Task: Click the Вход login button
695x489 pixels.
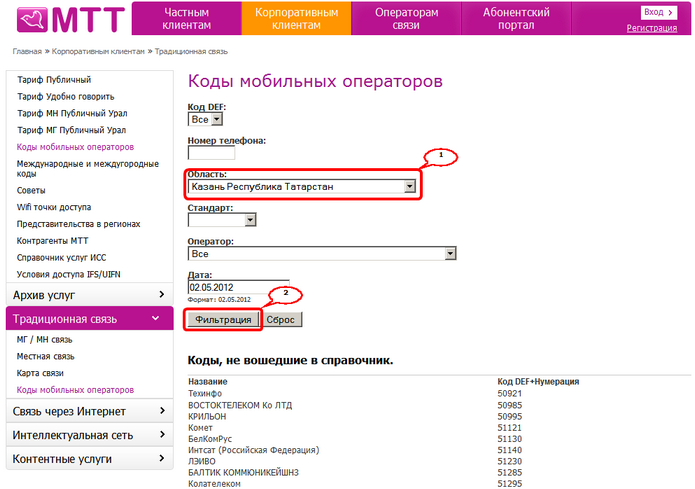Action: 659,12
